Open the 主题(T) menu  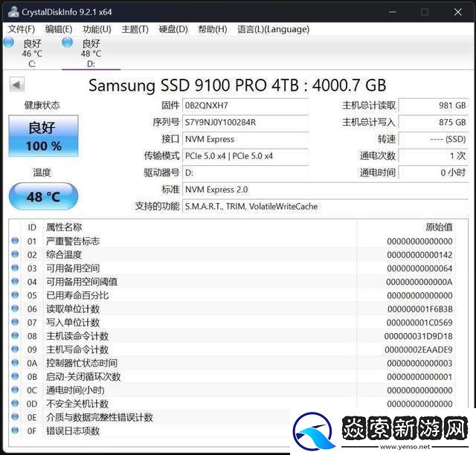pyautogui.click(x=135, y=29)
